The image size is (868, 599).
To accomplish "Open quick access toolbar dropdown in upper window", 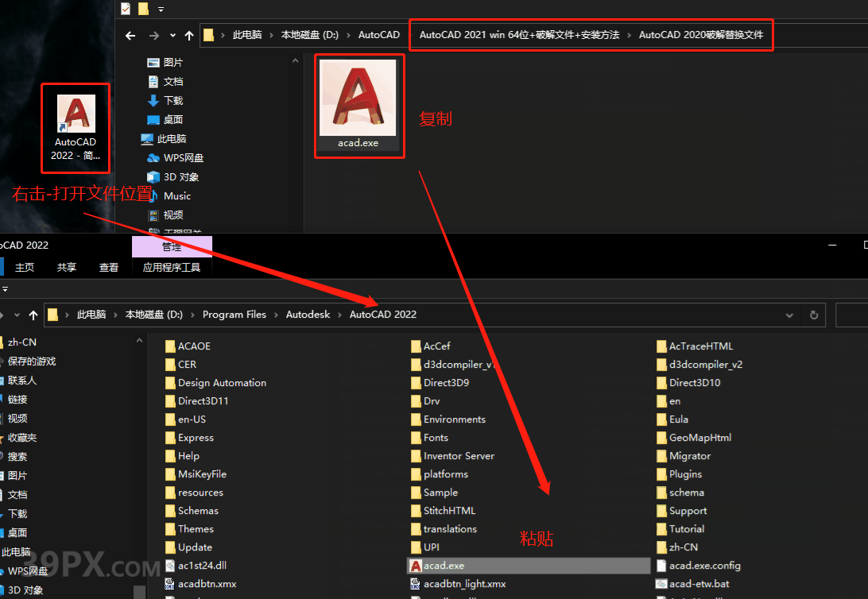I will pyautogui.click(x=161, y=10).
